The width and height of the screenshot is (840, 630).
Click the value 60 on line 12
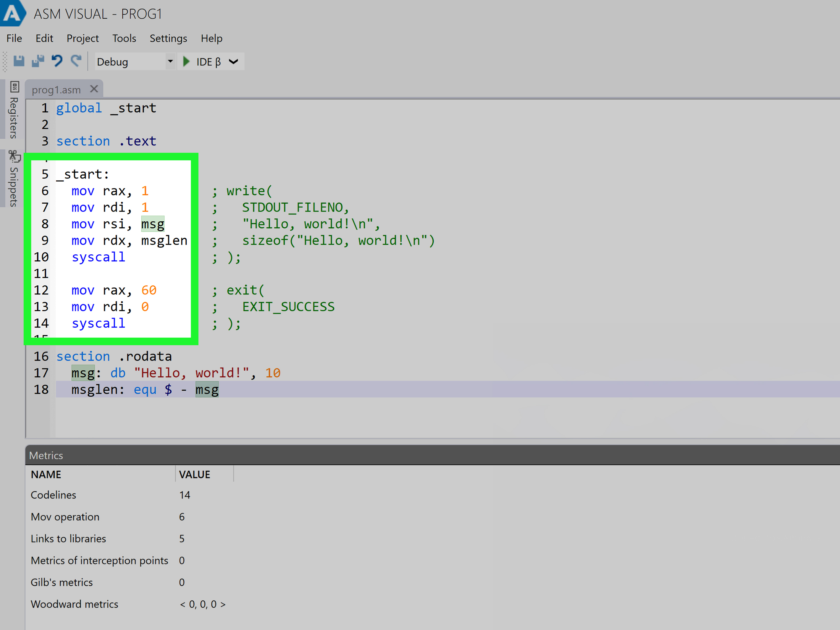[149, 291]
